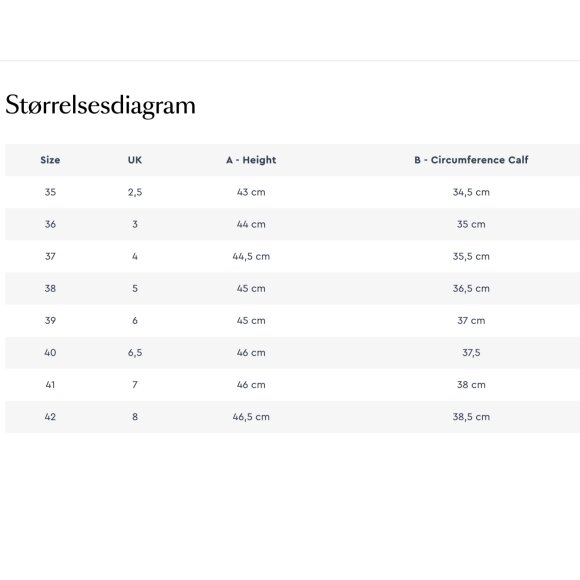The width and height of the screenshot is (580, 580).
Task: Click size 41 in the table
Action: tap(50, 385)
